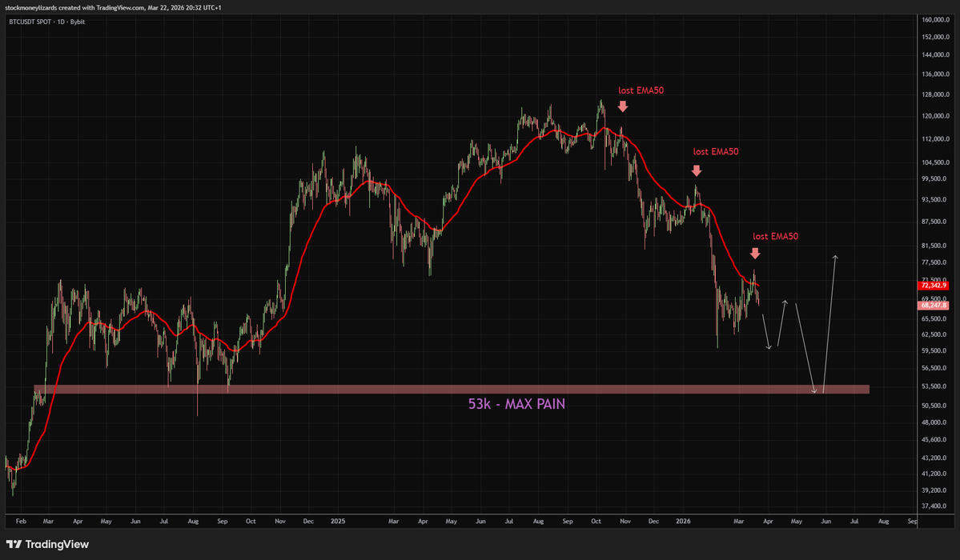Select the red 53k max pain zone rectangle
This screenshot has width=960, height=560.
click(452, 390)
